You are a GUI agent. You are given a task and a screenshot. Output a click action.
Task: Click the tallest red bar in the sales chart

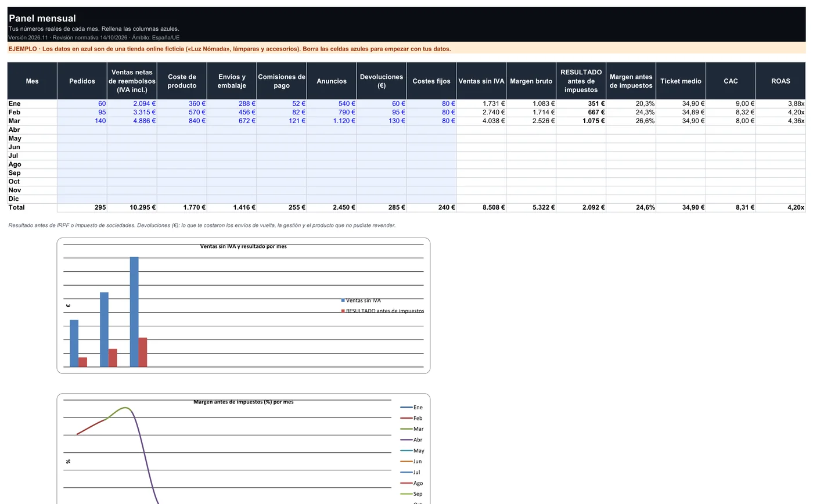pos(143,352)
